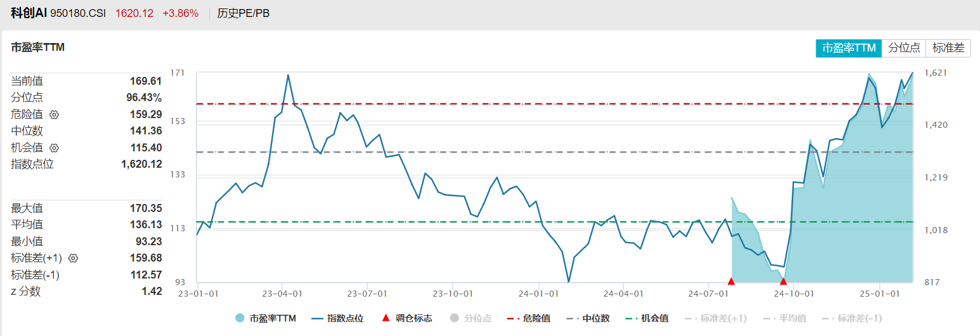This screenshot has width=980, height=336.
Task: Select the 市盈率TTM tab button
Action: click(x=849, y=48)
